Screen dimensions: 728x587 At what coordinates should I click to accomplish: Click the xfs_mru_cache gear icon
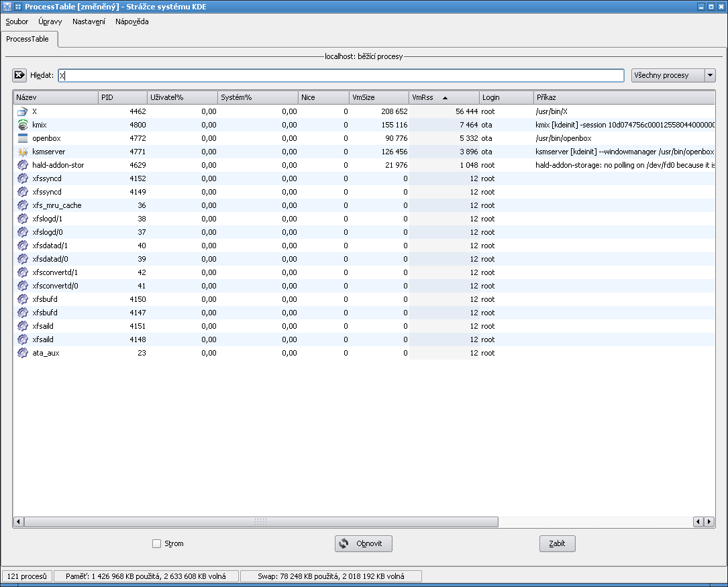click(x=22, y=205)
